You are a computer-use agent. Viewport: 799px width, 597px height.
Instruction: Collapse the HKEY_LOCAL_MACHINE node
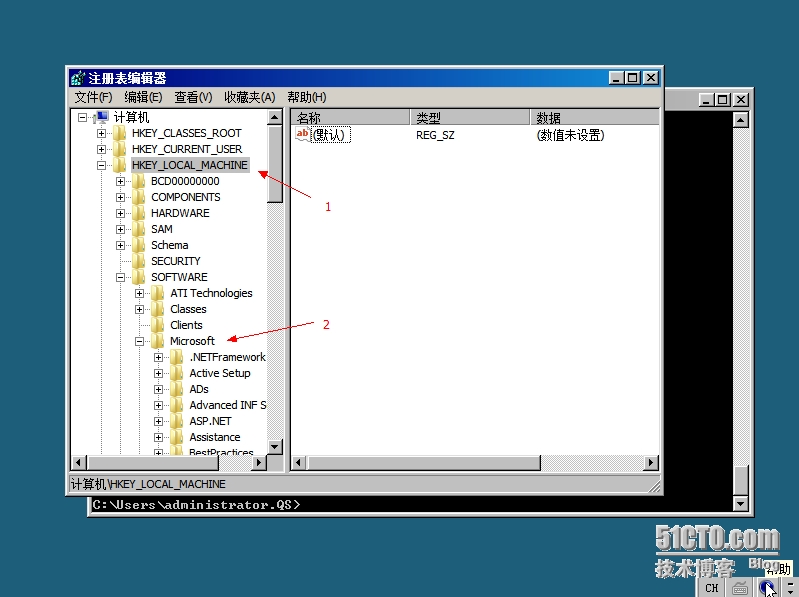point(101,165)
